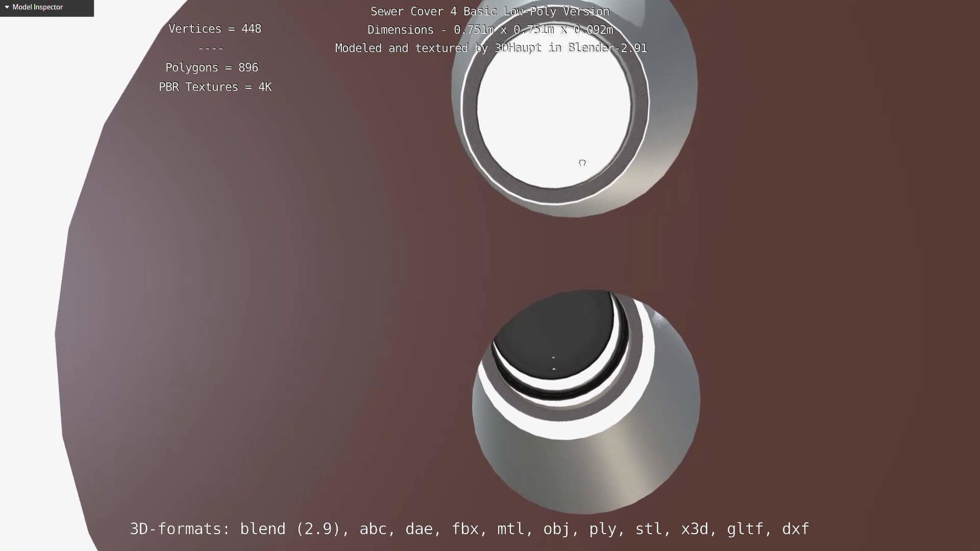The height and width of the screenshot is (551, 980).
Task: Click the hand cursor marker in the upper hole
Action: [582, 163]
